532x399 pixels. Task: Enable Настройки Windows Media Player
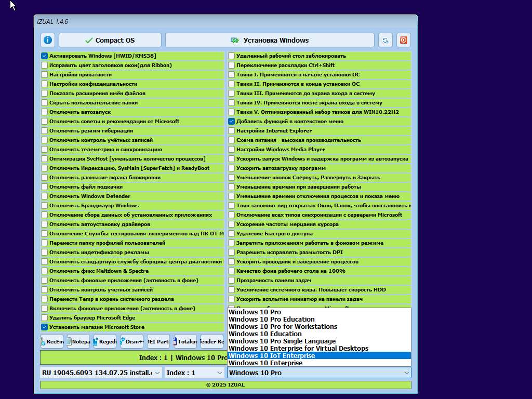(x=231, y=149)
